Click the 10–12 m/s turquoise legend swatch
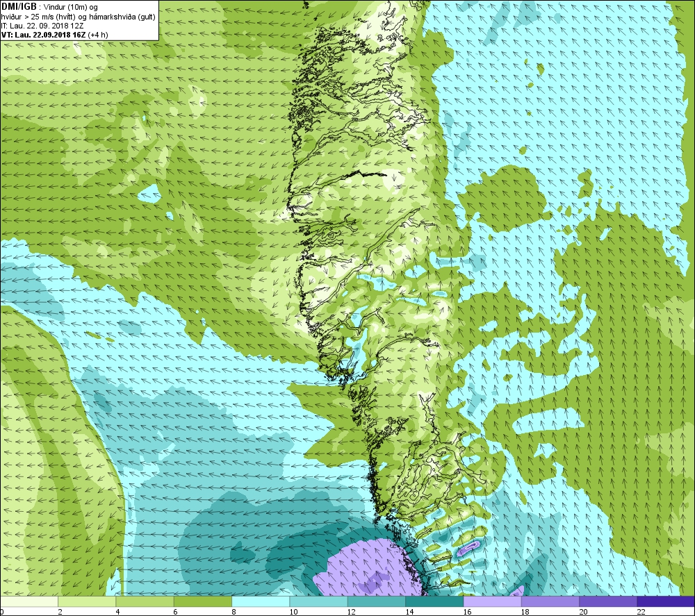 pyautogui.click(x=318, y=601)
